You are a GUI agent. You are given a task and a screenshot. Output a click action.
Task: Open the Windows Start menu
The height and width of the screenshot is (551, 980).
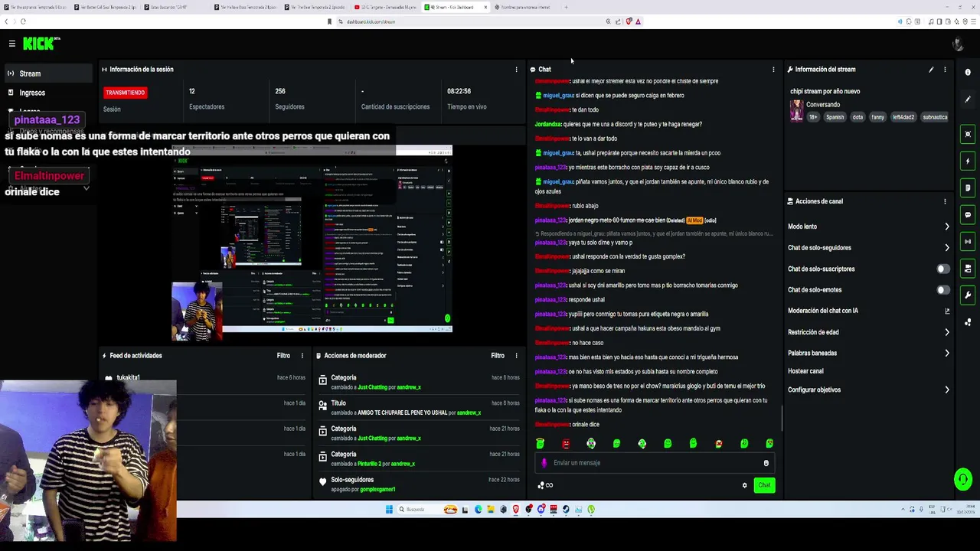pos(389,510)
